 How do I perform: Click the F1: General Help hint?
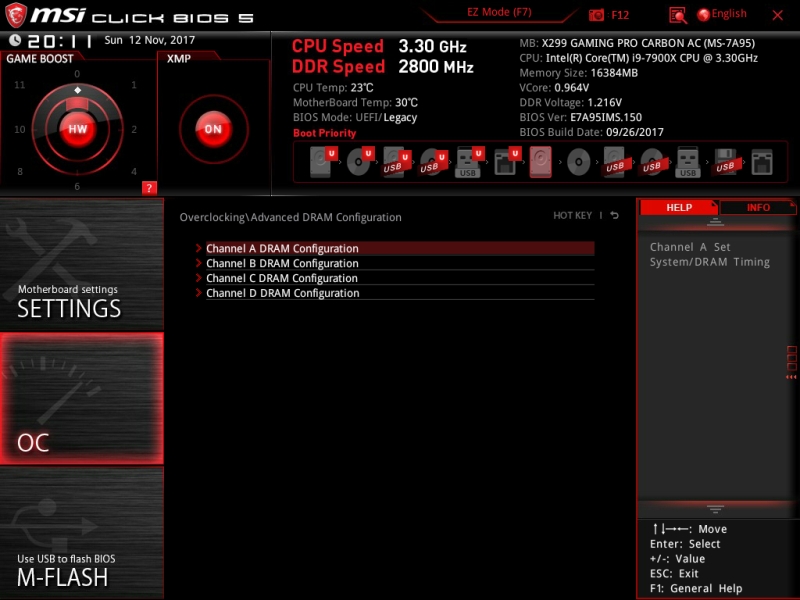[696, 588]
